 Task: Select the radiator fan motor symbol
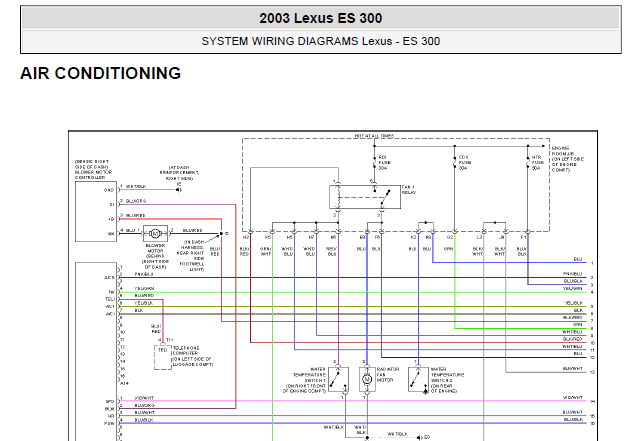coord(367,379)
